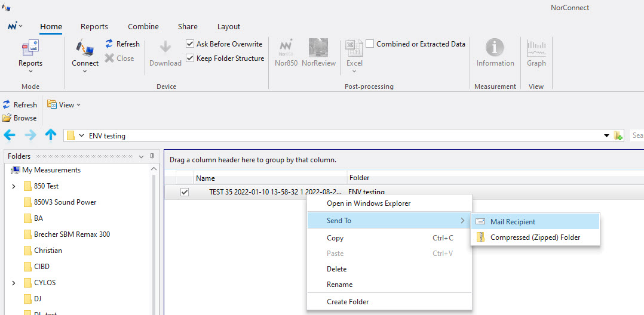Switch to the Share ribbon tab
The width and height of the screenshot is (644, 315).
click(188, 27)
